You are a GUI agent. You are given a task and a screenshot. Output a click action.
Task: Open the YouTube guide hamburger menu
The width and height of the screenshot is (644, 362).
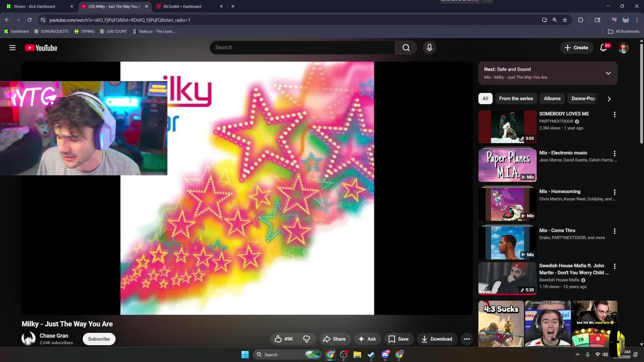[x=12, y=48]
